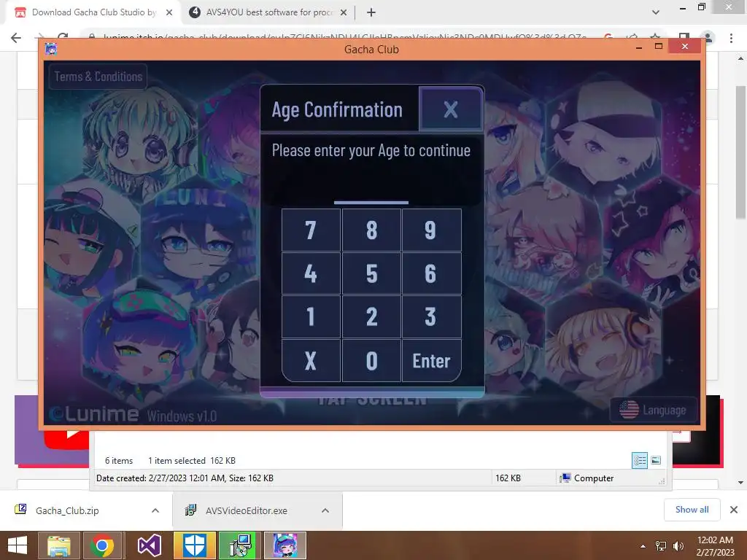Tap keypad digit 3
The height and width of the screenshot is (560, 747).
point(432,316)
